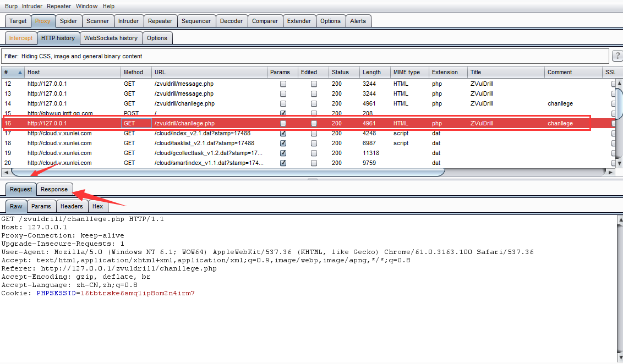Viewport: 623px width, 364px height.
Task: Toggle Params checkbox for row 18
Action: coord(283,144)
